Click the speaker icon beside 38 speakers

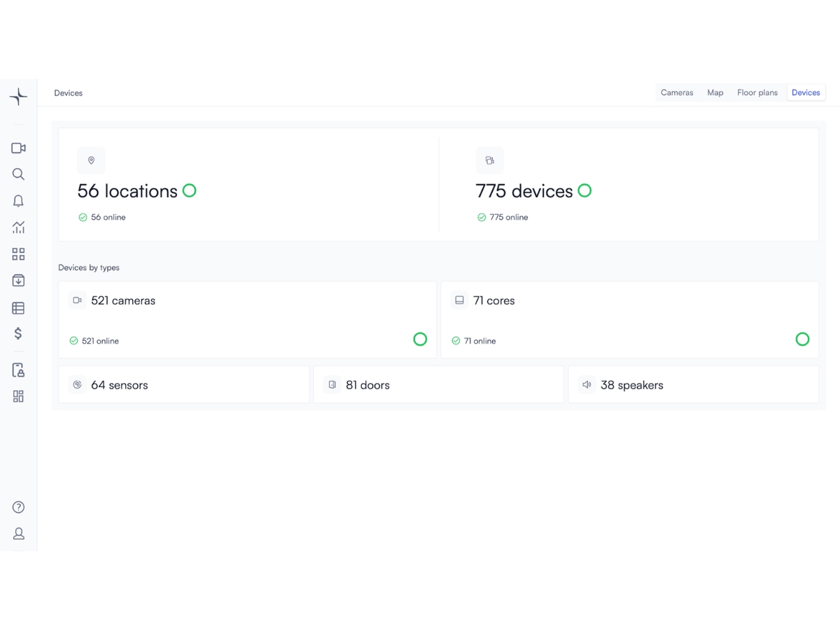[x=587, y=385]
